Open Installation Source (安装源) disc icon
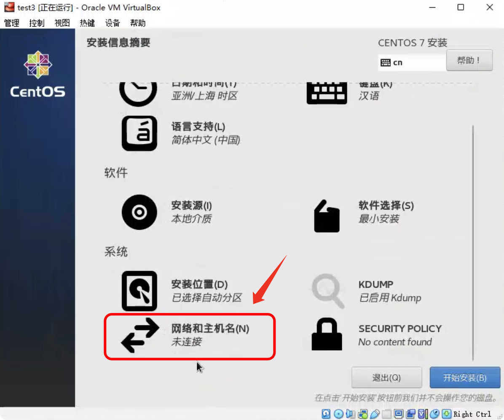 (x=139, y=212)
